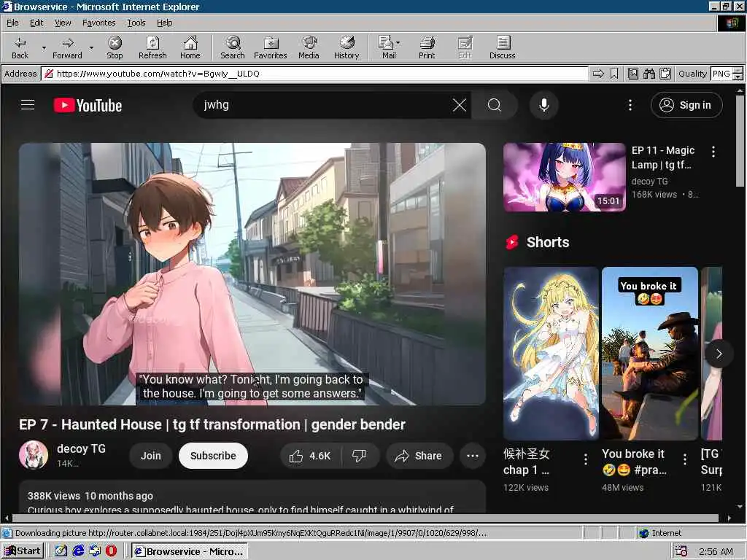Open the Search toolbar button
Viewport: 747px width, 560px height.
point(233,47)
